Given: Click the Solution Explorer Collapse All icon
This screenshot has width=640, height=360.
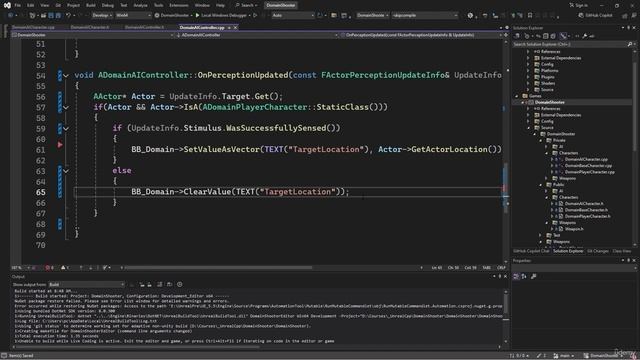Looking at the screenshot, I should tap(545, 36).
